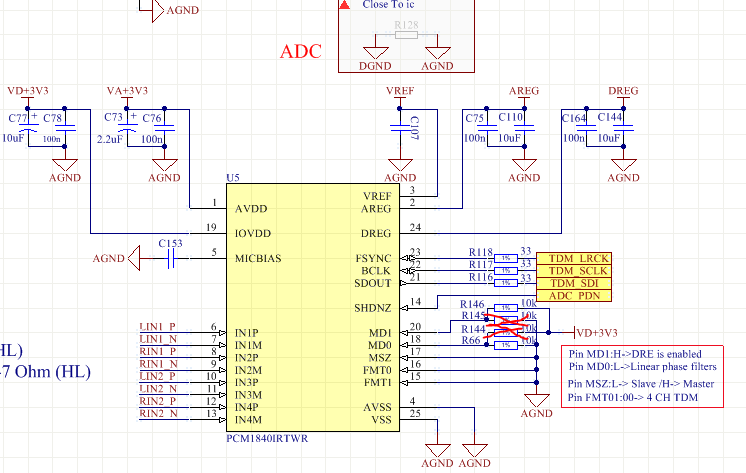
Task: Click the TDM_LRCK port
Action: coord(574,258)
